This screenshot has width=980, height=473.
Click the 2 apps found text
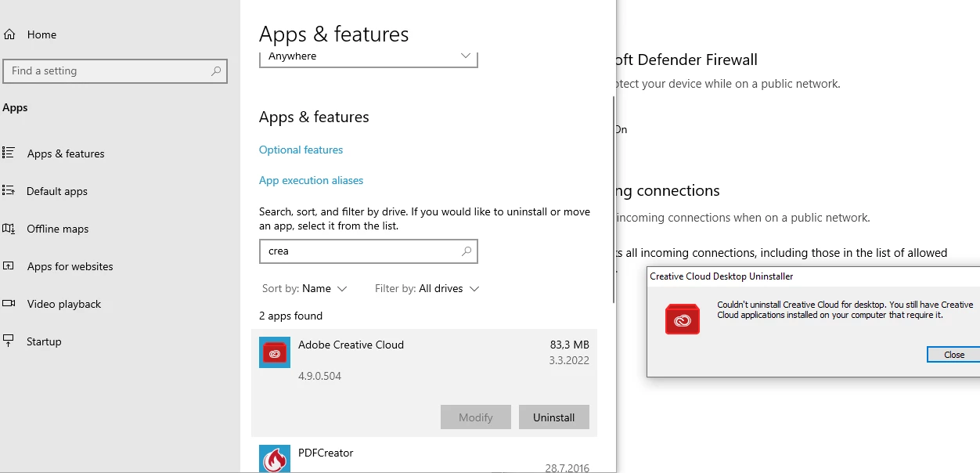[291, 316]
